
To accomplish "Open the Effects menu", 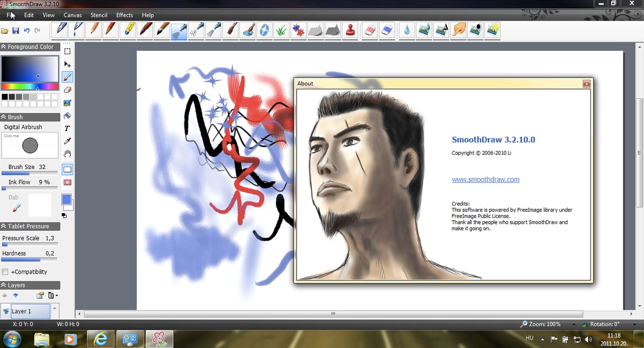I will point(125,15).
